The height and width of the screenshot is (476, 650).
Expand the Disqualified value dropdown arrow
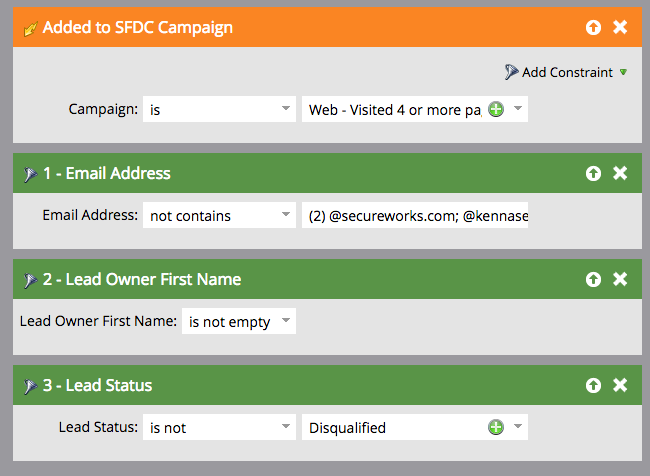[x=517, y=427]
